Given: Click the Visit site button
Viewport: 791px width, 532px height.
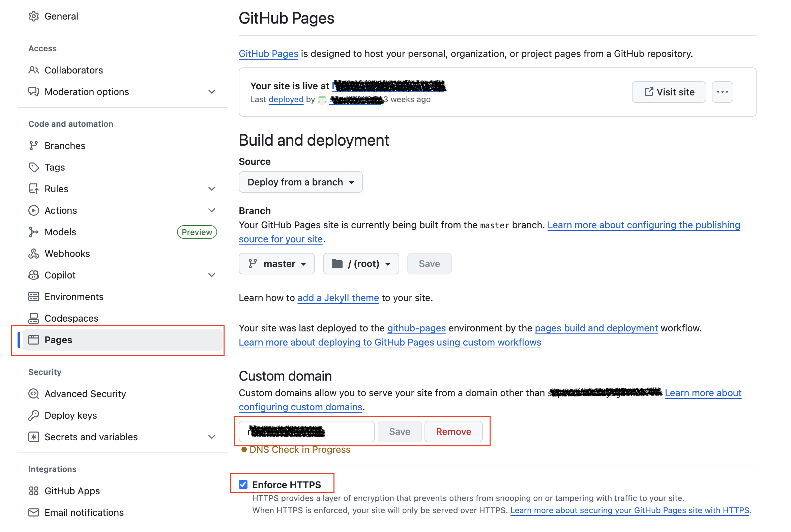Looking at the screenshot, I should (669, 92).
